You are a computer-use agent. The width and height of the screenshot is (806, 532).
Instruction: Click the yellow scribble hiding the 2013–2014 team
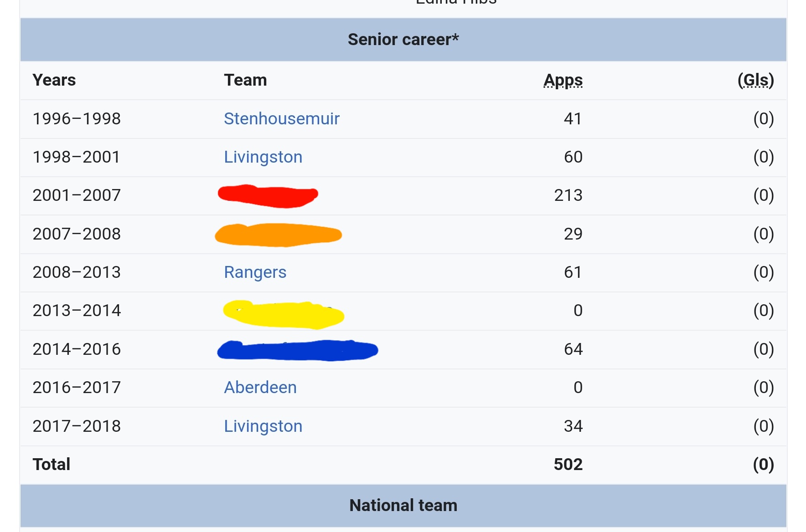point(283,314)
